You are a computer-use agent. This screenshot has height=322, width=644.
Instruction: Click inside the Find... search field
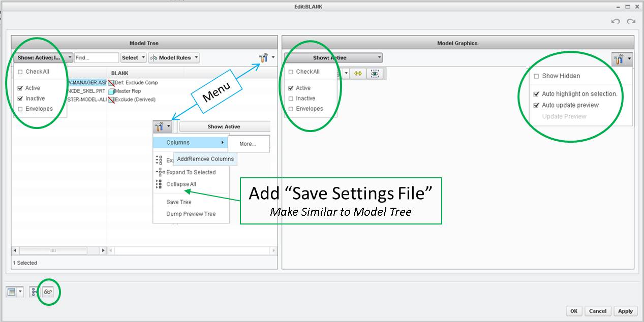[x=96, y=58]
